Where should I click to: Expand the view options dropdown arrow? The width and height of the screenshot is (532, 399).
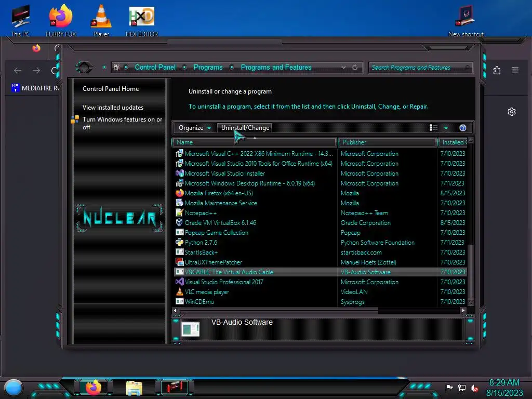(x=446, y=128)
